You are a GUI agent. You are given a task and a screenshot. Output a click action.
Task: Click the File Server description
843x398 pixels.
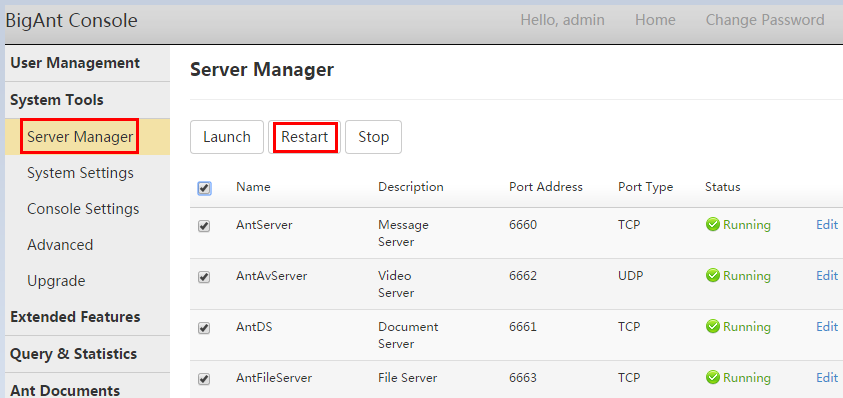(408, 378)
